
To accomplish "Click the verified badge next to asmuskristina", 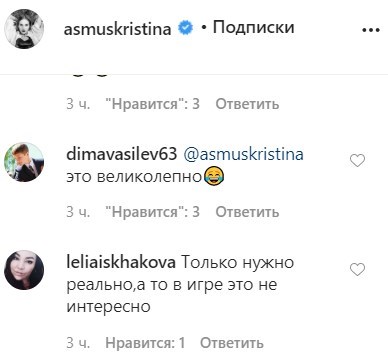I will (x=185, y=28).
